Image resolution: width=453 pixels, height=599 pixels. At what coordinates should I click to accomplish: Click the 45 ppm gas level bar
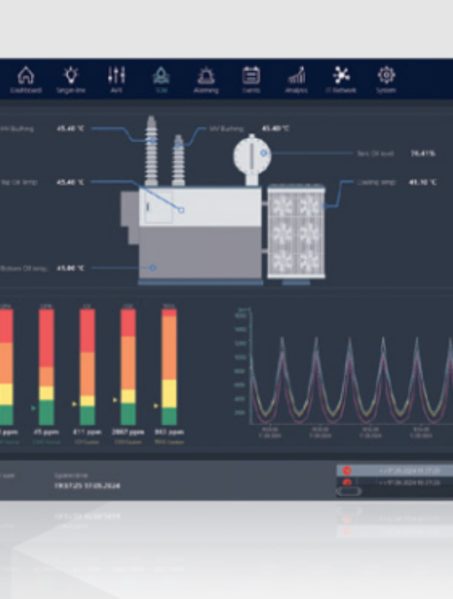coord(47,367)
